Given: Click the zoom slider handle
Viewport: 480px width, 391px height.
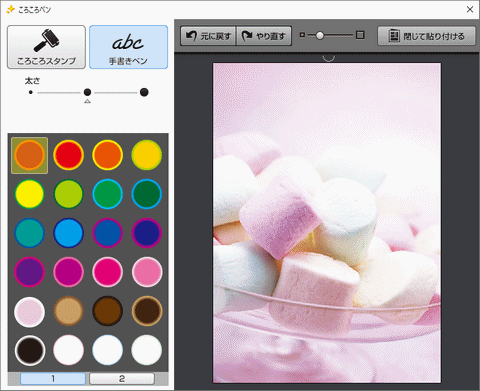Looking at the screenshot, I should point(320,35).
